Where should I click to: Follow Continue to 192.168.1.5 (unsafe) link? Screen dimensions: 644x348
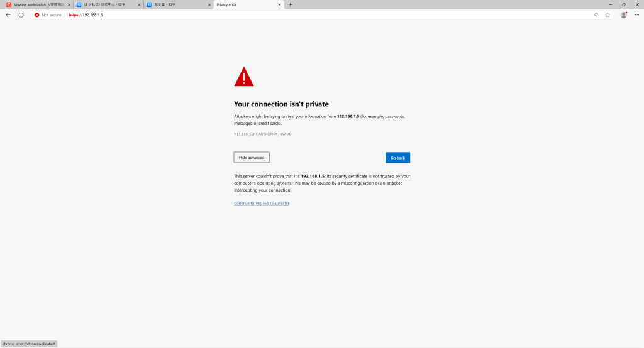(261, 203)
